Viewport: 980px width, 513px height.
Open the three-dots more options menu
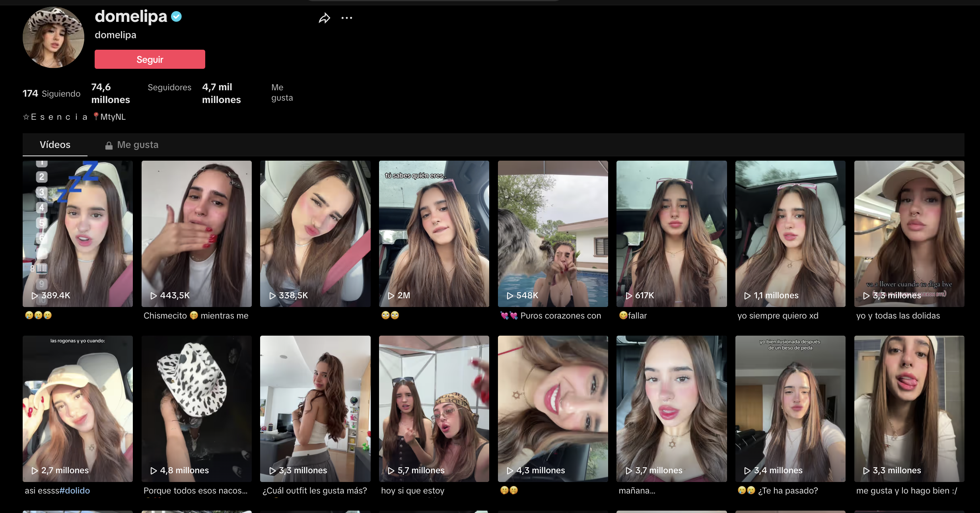click(347, 18)
